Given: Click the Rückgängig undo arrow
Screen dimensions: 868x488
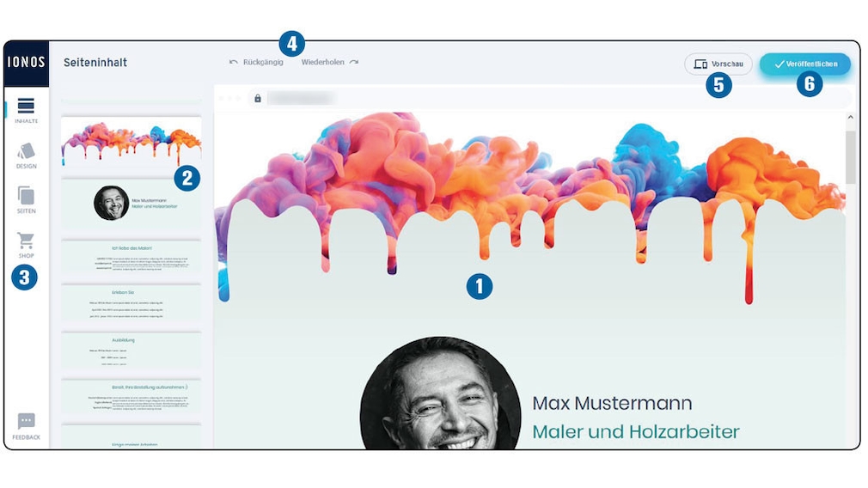Looking at the screenshot, I should [x=234, y=63].
